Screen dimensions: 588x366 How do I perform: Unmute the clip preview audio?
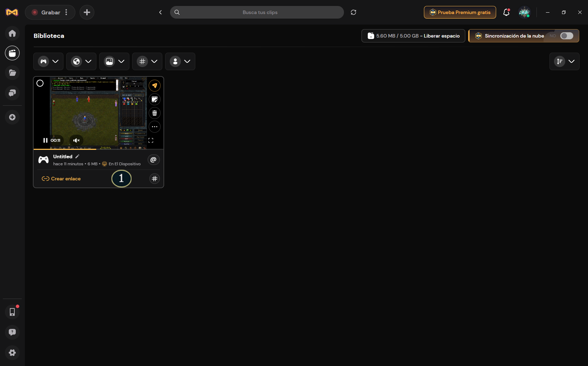[x=76, y=140]
